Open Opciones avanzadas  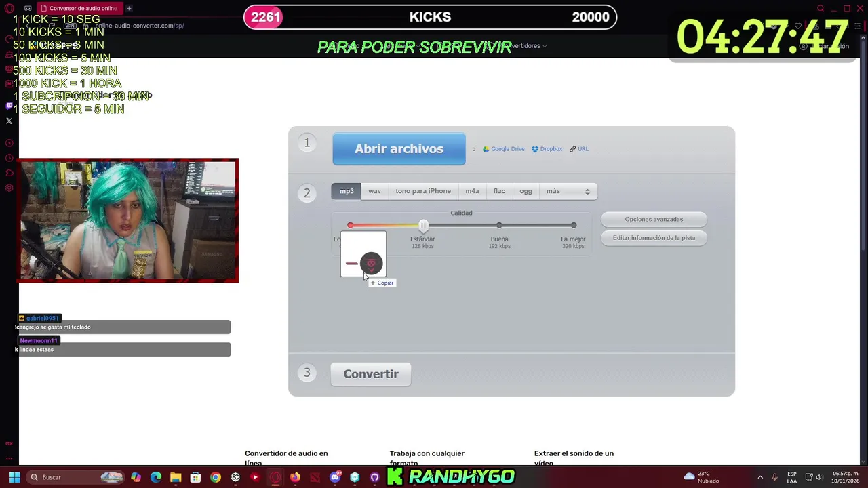pyautogui.click(x=654, y=219)
